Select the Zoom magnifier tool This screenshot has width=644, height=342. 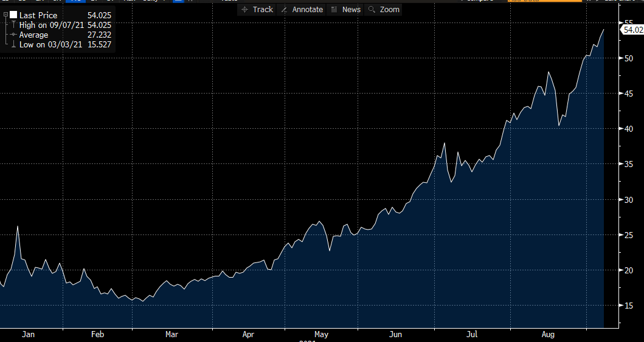pyautogui.click(x=384, y=9)
